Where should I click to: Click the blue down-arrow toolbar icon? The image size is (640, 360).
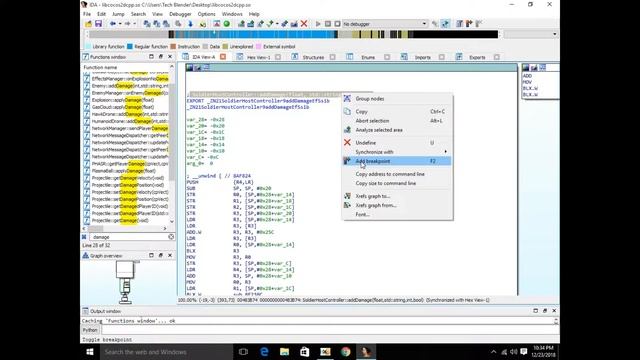(x=190, y=24)
